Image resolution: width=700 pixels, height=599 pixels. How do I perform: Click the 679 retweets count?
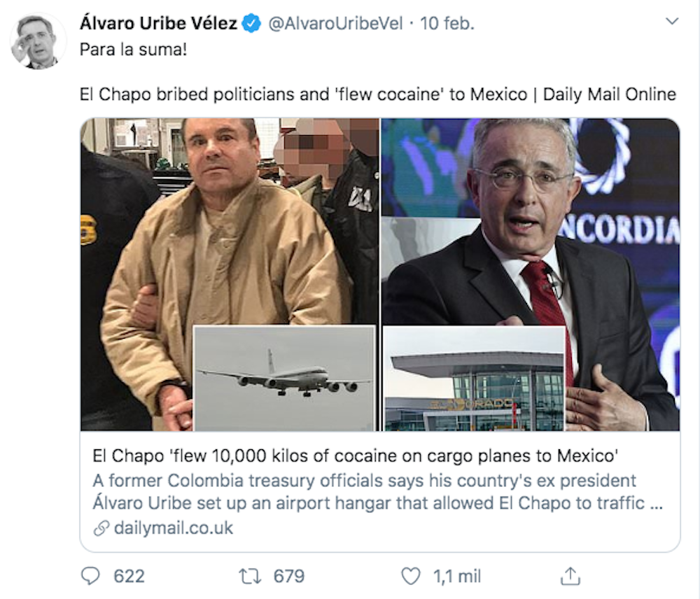tap(289, 576)
